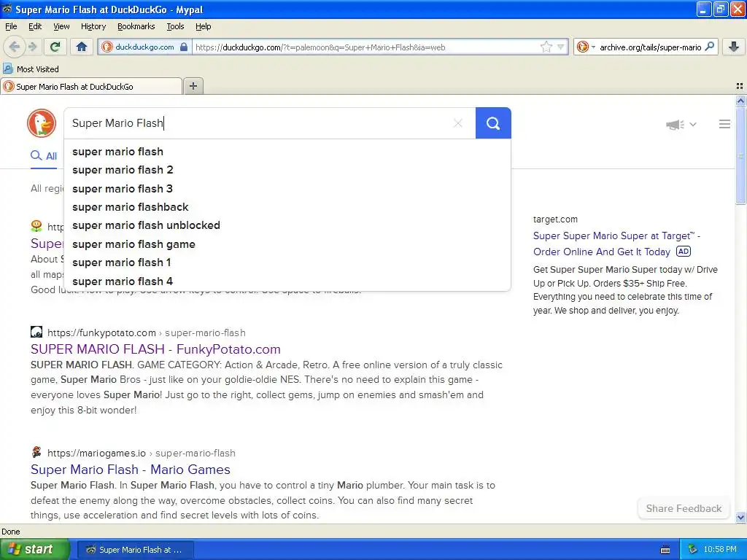Open the View menu
747x560 pixels.
[61, 27]
